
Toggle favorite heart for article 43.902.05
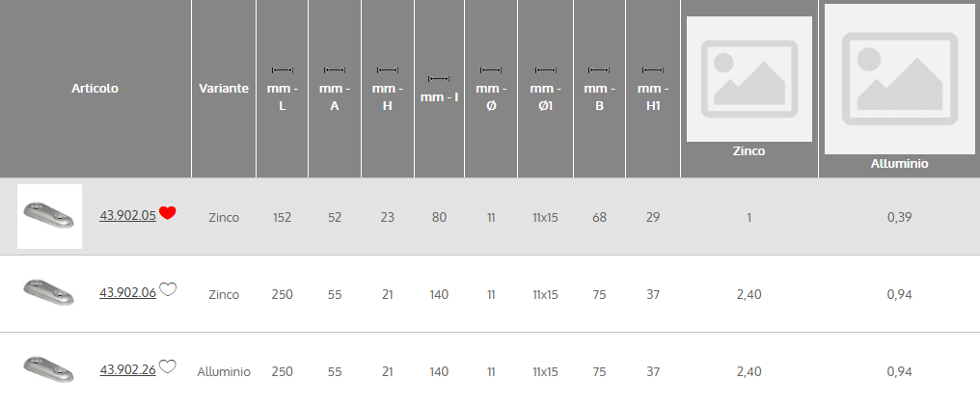pyautogui.click(x=168, y=213)
